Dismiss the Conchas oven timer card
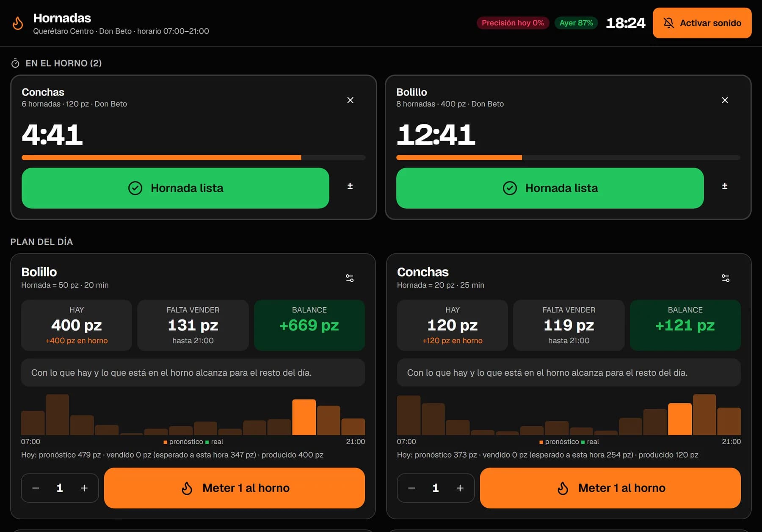 pos(350,100)
